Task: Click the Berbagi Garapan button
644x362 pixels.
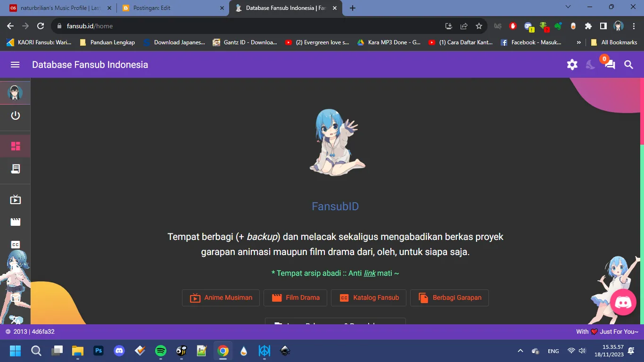Action: click(449, 298)
